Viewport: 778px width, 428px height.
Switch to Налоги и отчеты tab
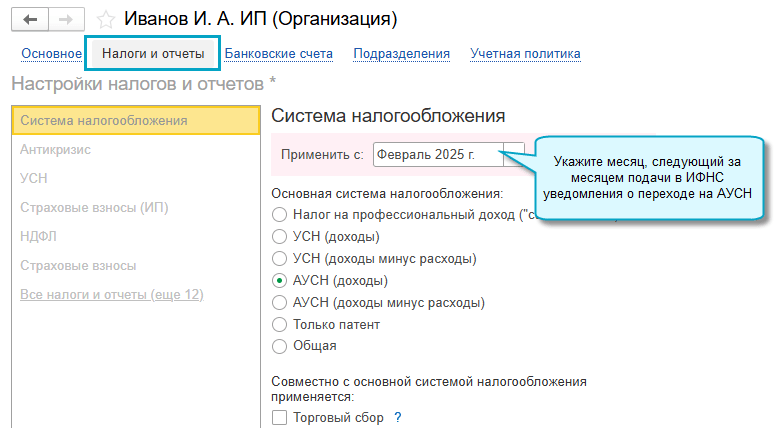pyautogui.click(x=153, y=54)
